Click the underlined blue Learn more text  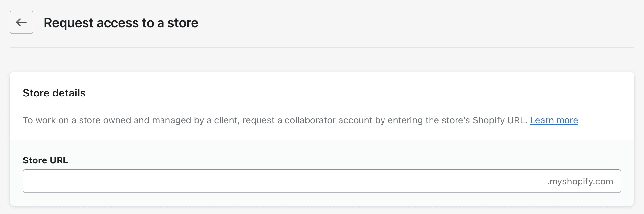(x=554, y=120)
